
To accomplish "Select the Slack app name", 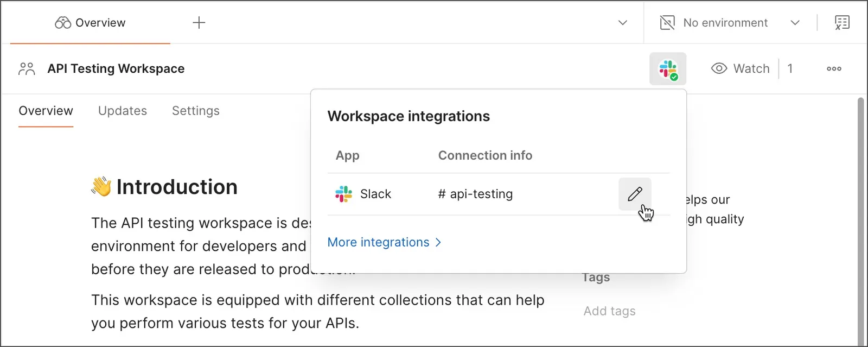I will [375, 194].
